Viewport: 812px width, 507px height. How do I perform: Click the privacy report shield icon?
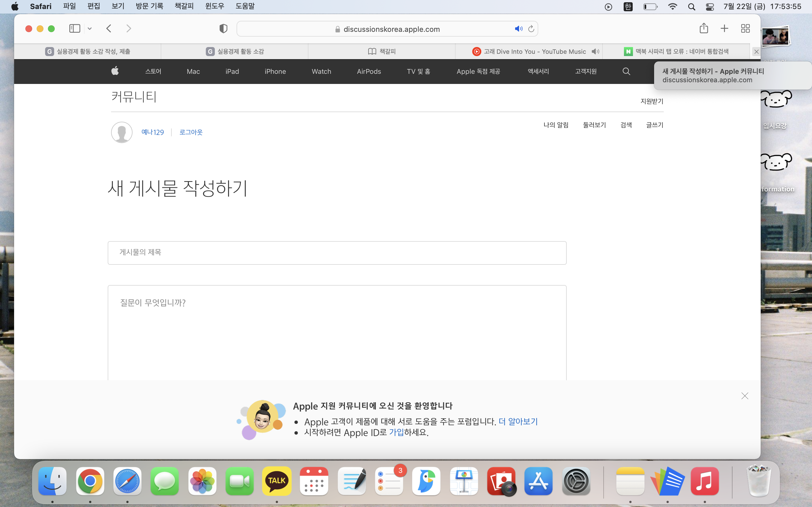point(223,29)
